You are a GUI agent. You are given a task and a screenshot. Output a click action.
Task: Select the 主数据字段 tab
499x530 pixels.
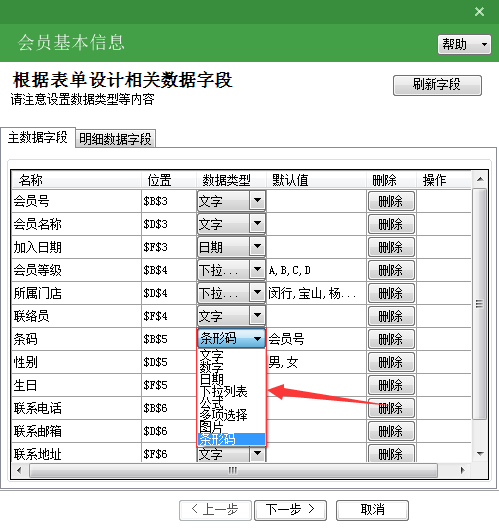pyautogui.click(x=38, y=138)
